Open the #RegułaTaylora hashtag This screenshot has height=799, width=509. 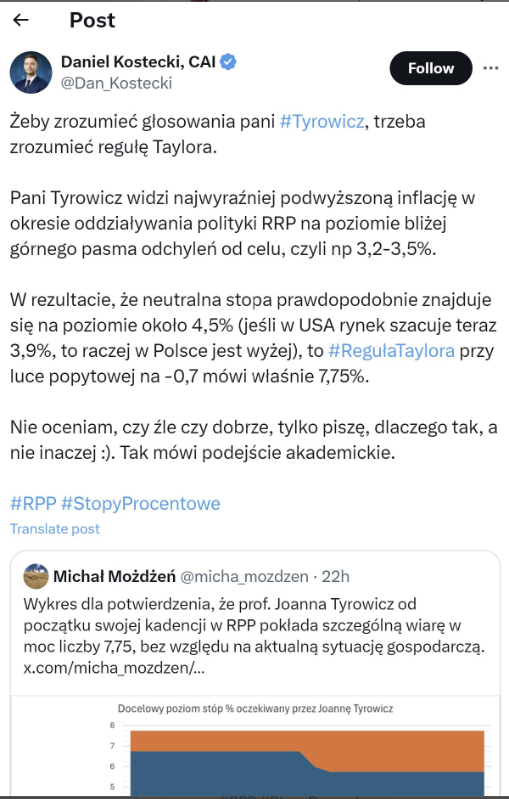tap(391, 351)
